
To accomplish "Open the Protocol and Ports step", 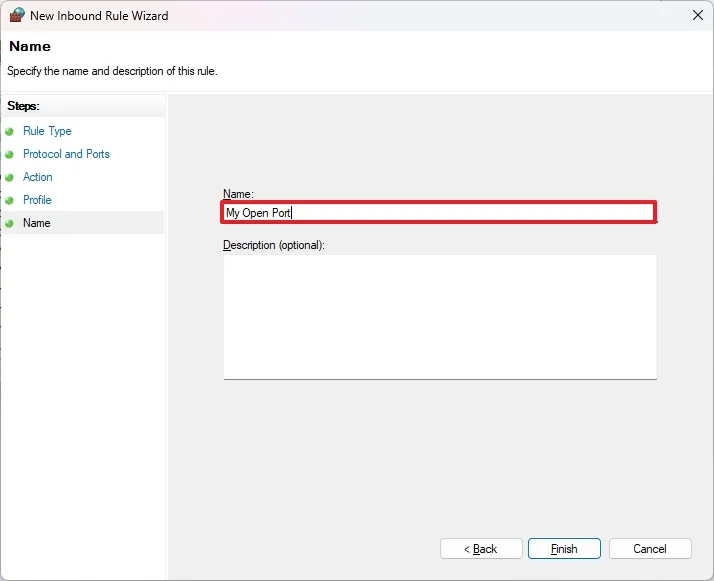I will [66, 154].
